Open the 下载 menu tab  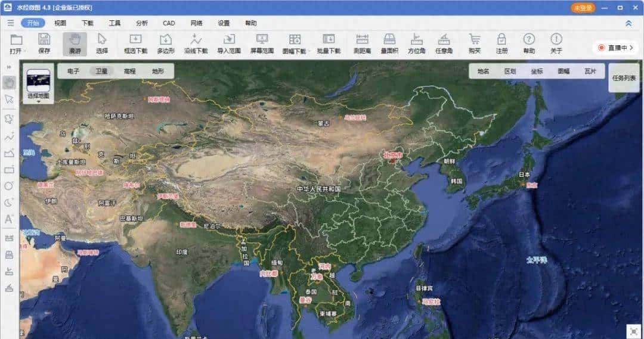(88, 23)
